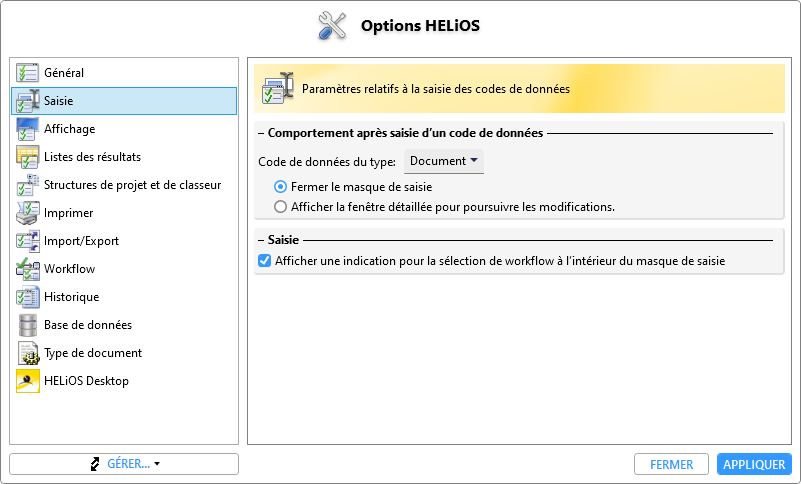Click the APPLIQUER button
801x484 pixels.
754,464
